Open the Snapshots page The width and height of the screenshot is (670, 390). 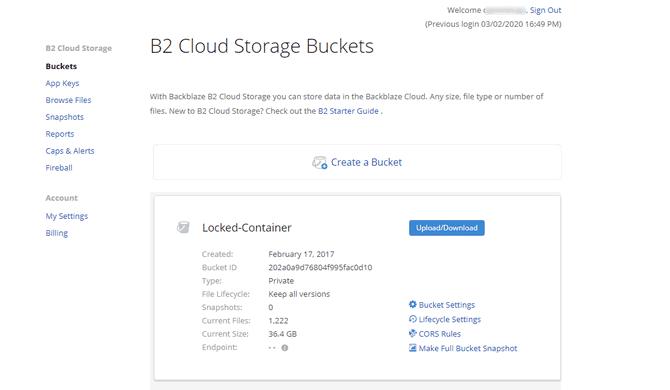(x=65, y=117)
